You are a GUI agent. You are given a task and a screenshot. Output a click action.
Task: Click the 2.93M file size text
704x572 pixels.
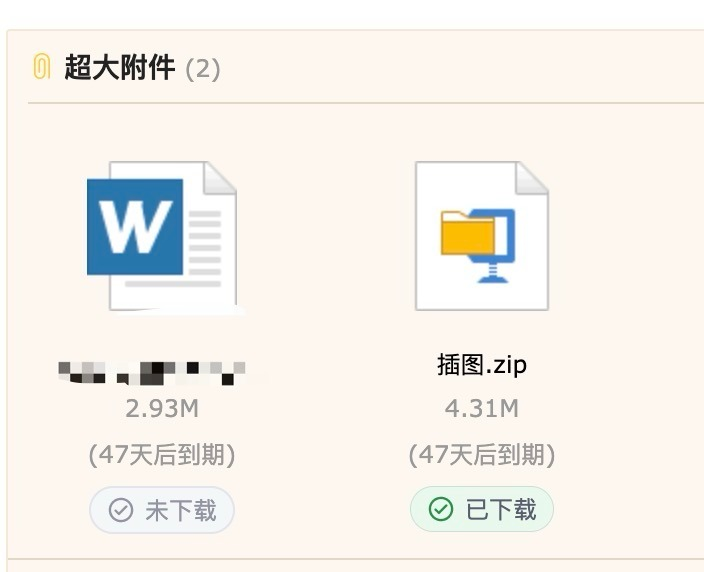tap(161, 408)
